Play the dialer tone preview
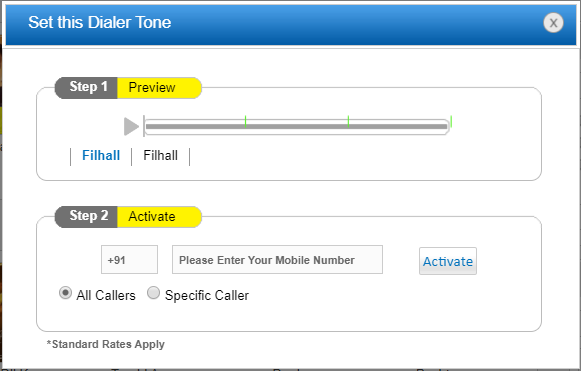581x371 pixels. [131, 126]
